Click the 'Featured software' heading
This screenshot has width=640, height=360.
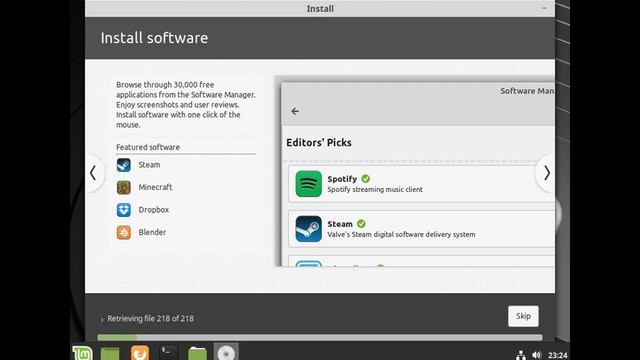click(x=148, y=147)
